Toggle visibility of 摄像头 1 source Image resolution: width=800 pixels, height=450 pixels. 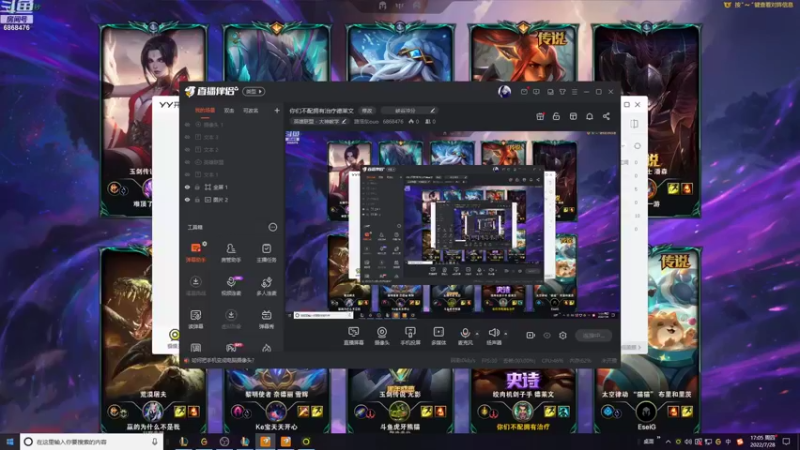[x=187, y=124]
